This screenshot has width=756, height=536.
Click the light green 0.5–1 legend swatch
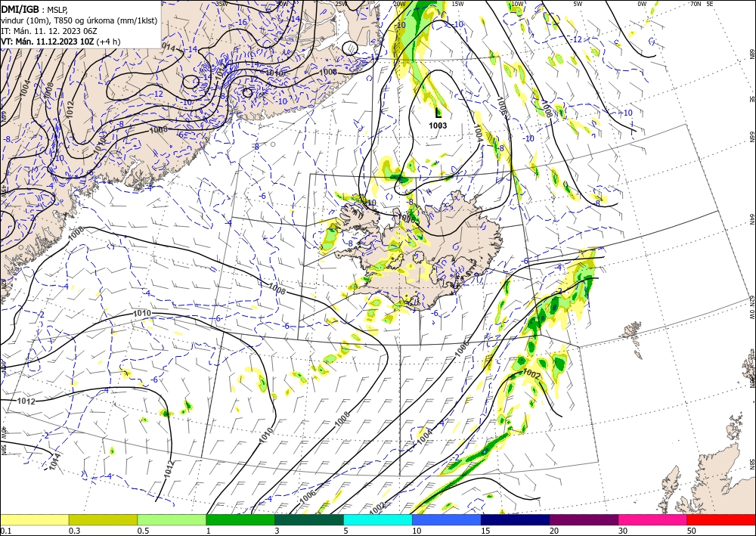coord(172,519)
